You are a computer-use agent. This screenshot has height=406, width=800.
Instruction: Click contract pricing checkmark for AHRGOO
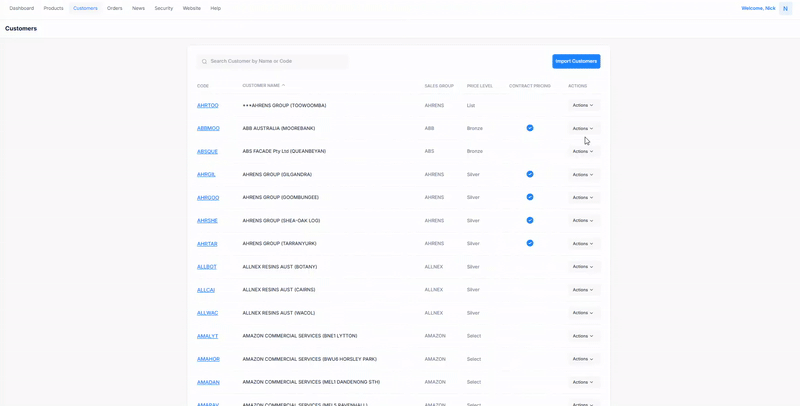(530, 197)
